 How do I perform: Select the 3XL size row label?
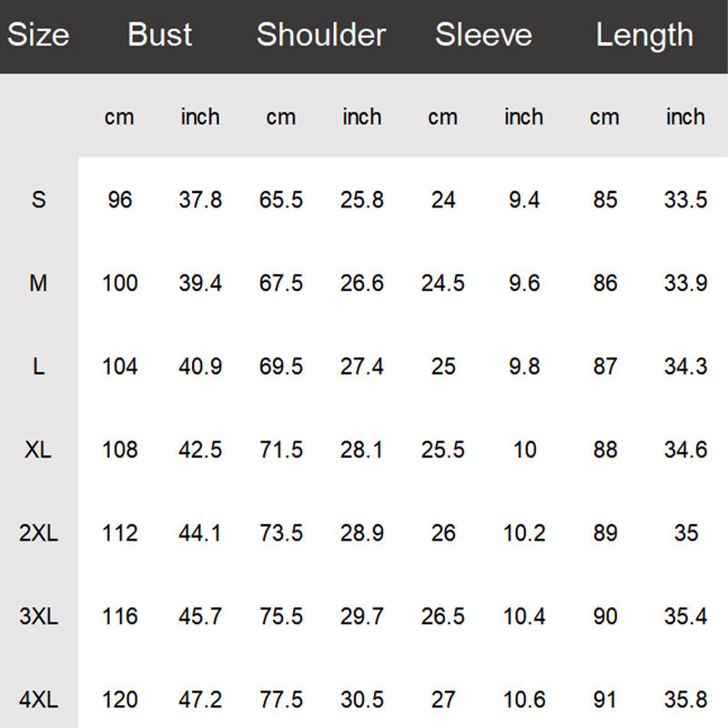click(38, 617)
